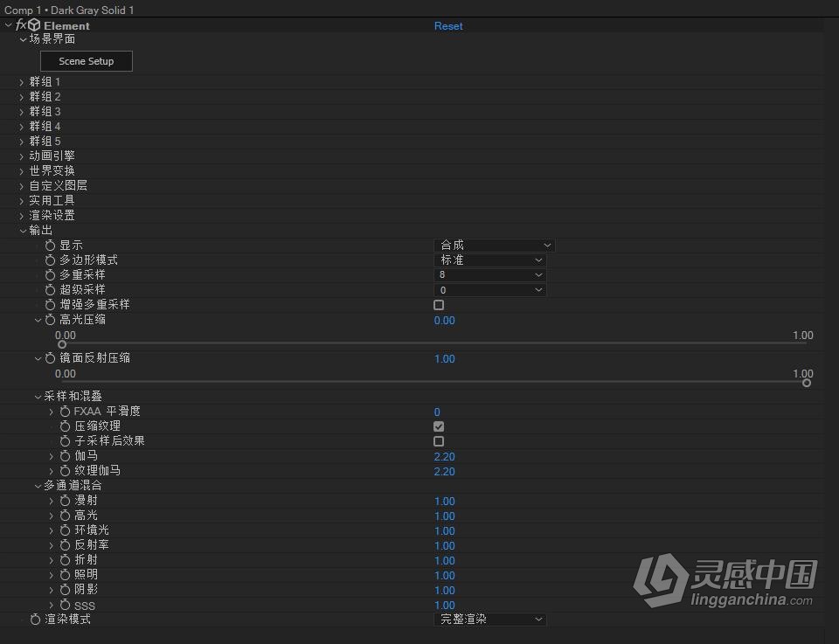Click stopwatch icon next to 反射率
This screenshot has height=644, width=839.
coord(66,545)
